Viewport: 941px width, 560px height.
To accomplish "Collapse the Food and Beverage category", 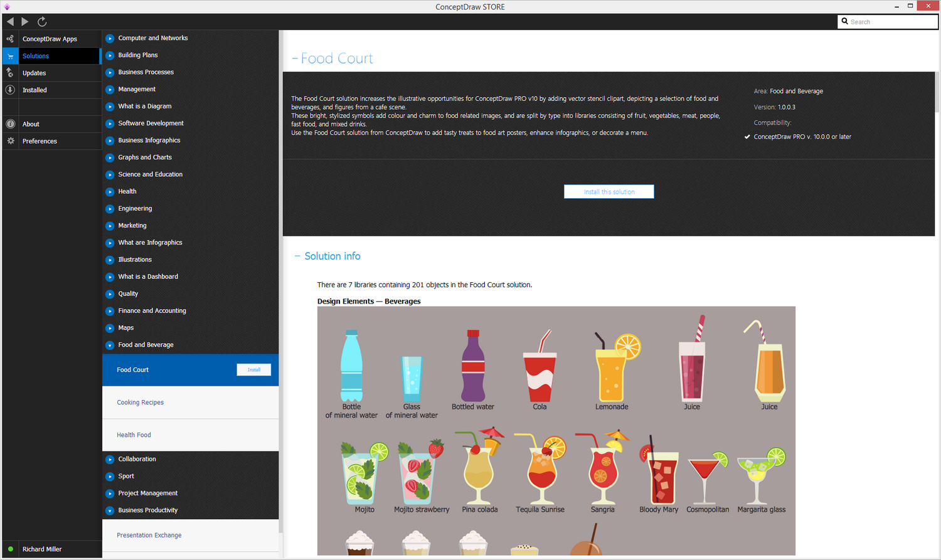I will [110, 345].
